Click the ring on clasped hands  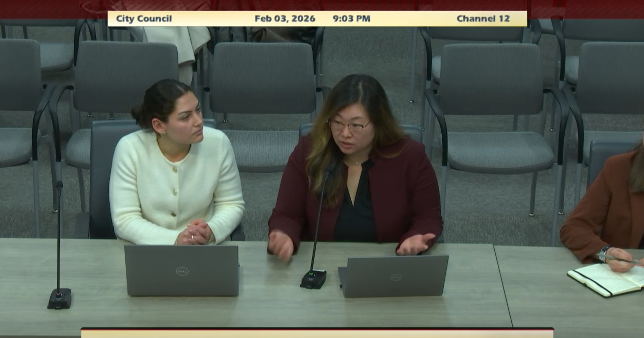[x=192, y=237]
